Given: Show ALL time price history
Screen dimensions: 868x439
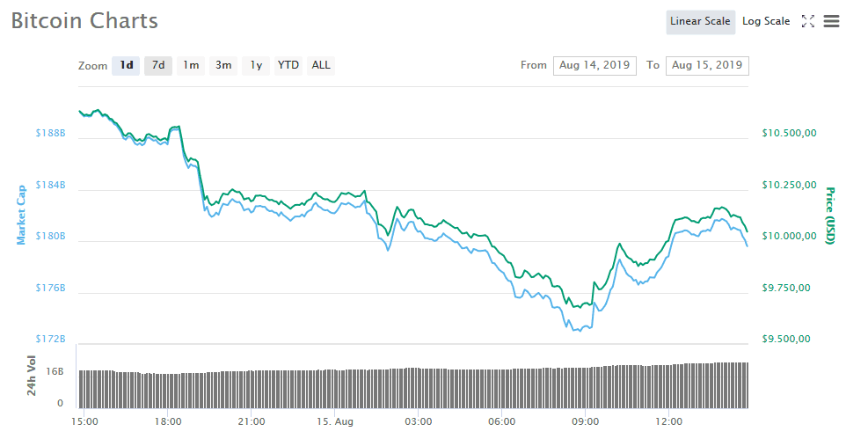Looking at the screenshot, I should click(321, 65).
